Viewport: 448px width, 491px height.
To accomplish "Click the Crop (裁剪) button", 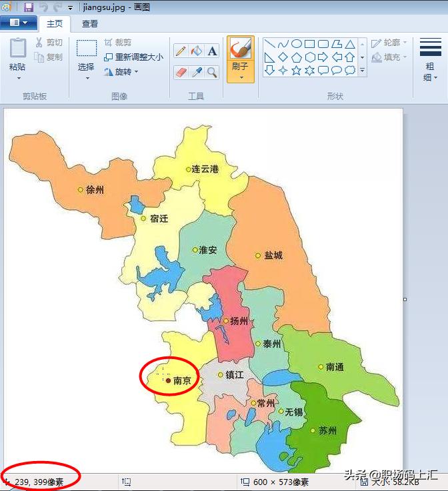I will click(118, 43).
